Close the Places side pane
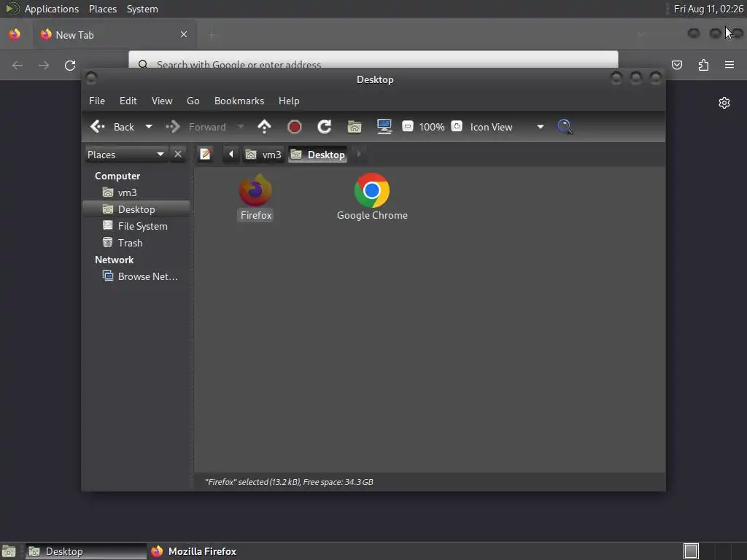The height and width of the screenshot is (560, 747). tap(178, 155)
